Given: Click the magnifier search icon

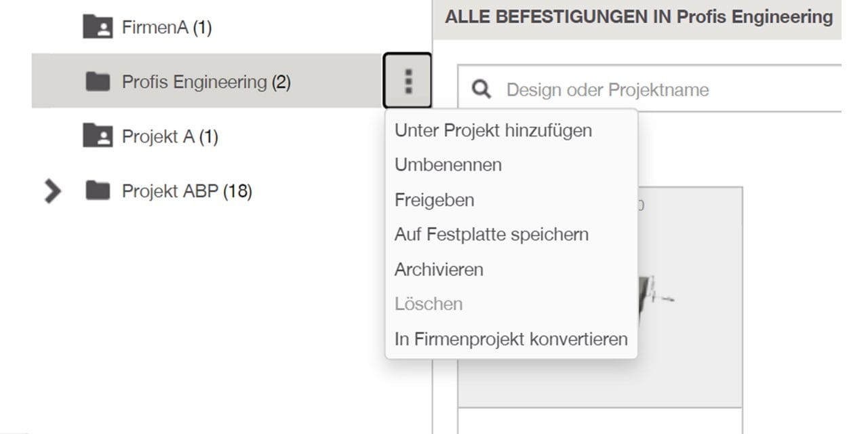Looking at the screenshot, I should click(481, 90).
